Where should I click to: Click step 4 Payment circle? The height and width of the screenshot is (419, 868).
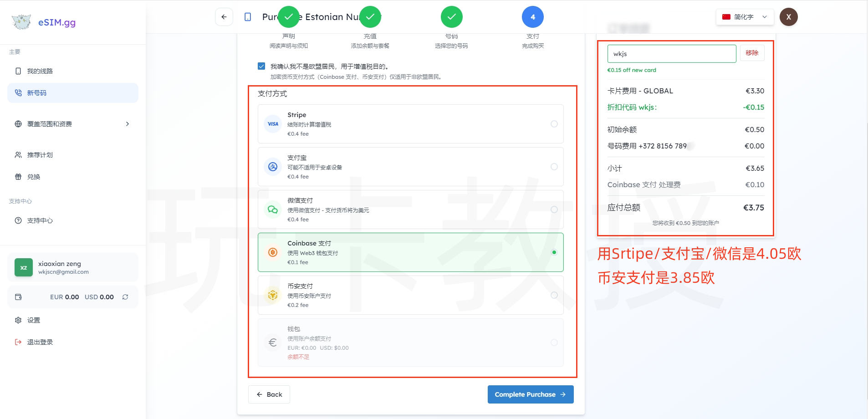pyautogui.click(x=533, y=17)
